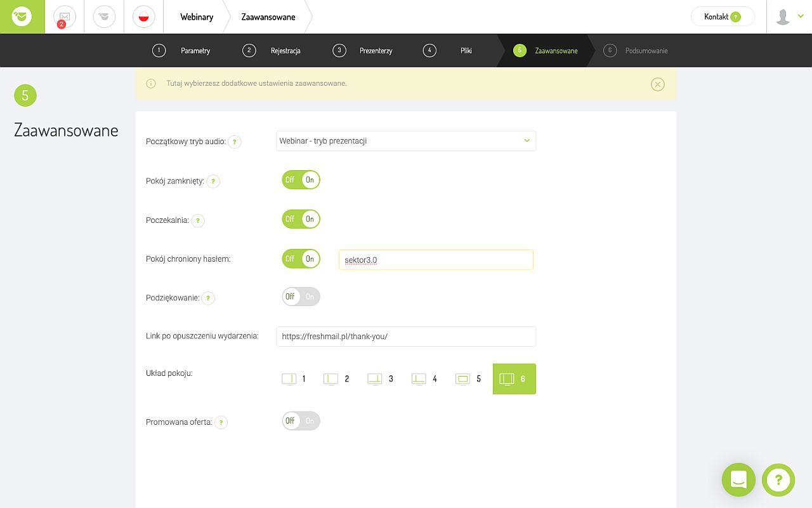
Task: Select room layout 6 icon
Action: (514, 379)
